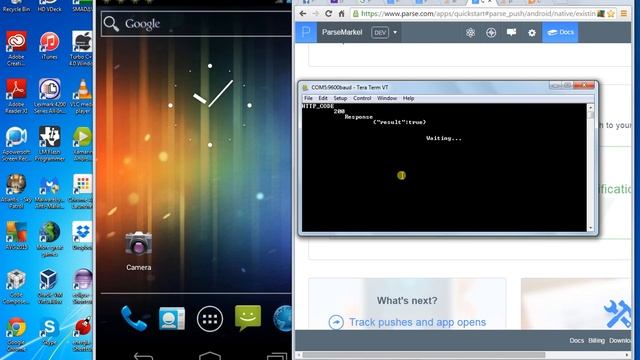Screen dimensions: 640x360
Task: Launch the iTunes desktop shortcut
Action: (49, 46)
